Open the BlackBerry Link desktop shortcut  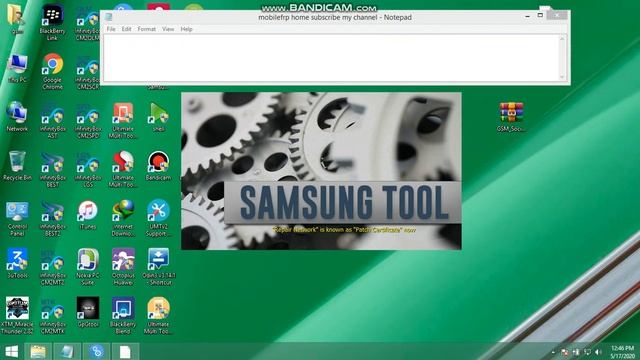pos(52,22)
